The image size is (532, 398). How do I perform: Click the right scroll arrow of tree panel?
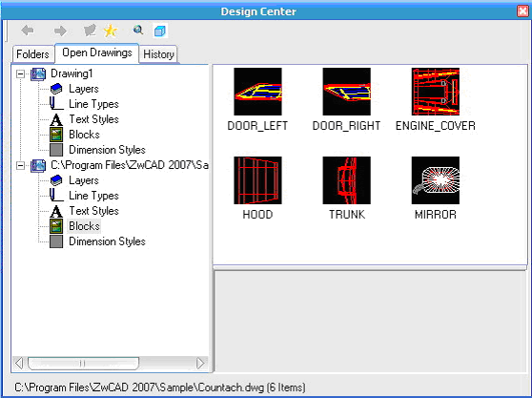tap(200, 364)
